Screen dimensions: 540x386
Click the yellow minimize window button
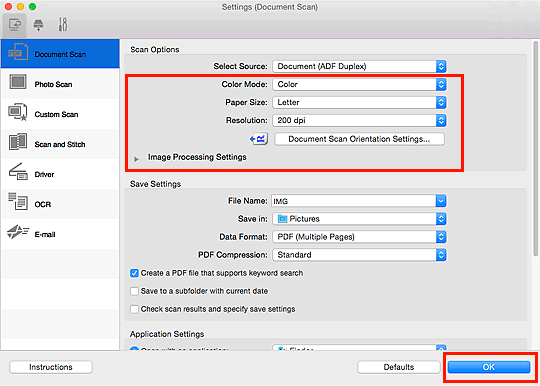click(20, 7)
